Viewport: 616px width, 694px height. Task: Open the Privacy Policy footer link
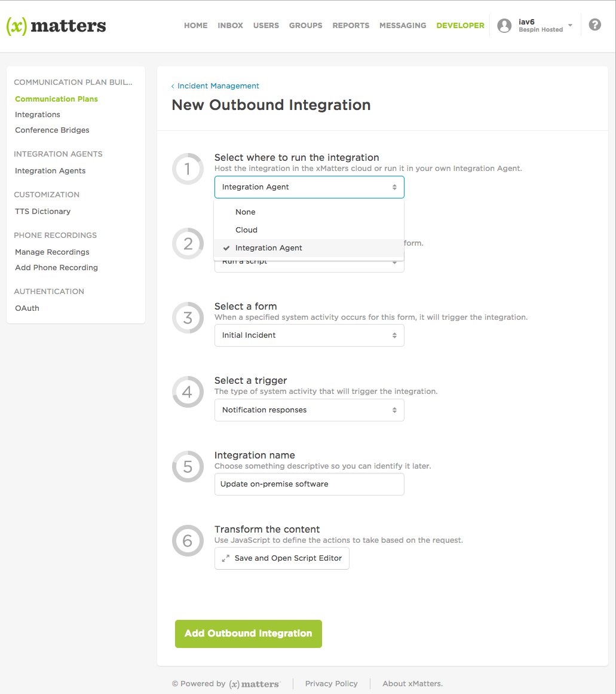(x=332, y=684)
